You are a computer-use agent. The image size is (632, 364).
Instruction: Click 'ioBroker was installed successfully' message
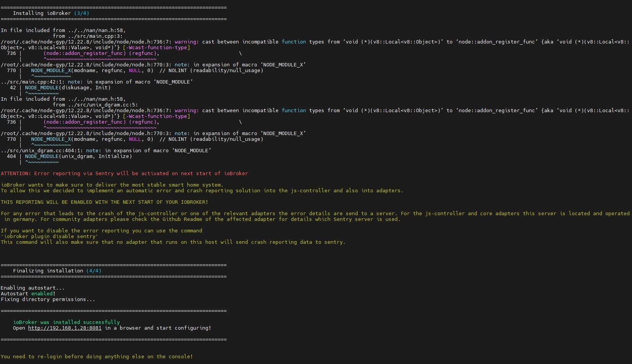66,322
